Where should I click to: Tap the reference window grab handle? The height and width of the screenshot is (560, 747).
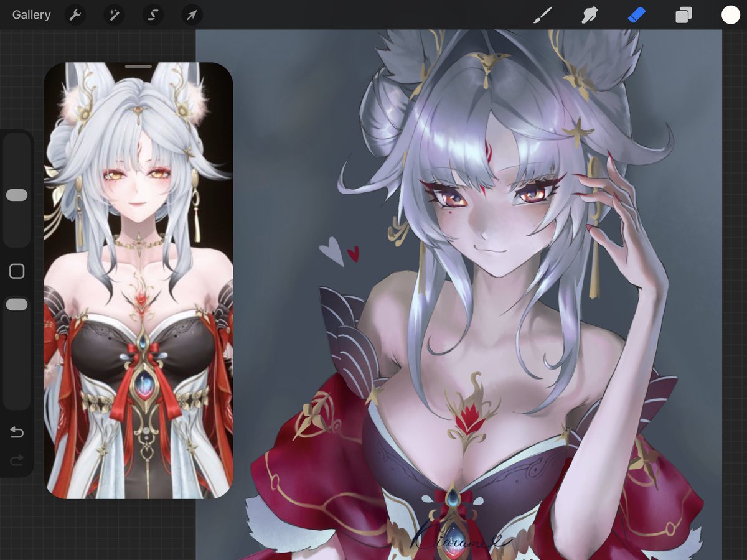(x=138, y=66)
